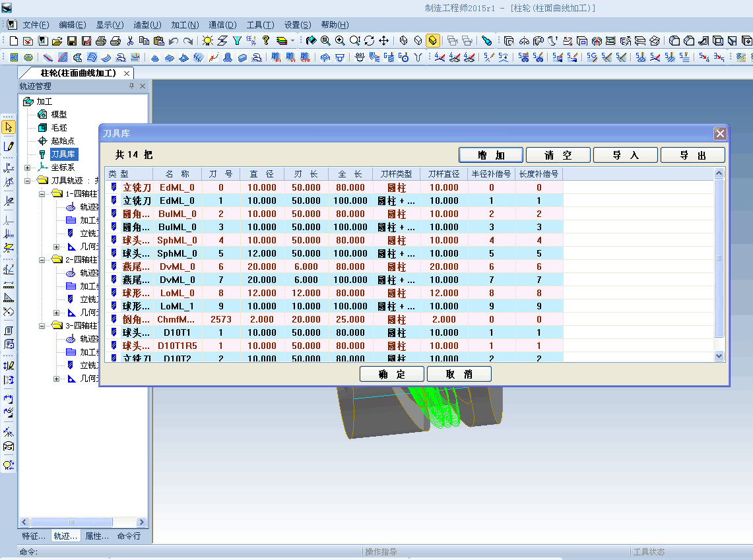Screen dimensions: 753x560
Task: Click the Save file toolbar icon
Action: point(71,41)
